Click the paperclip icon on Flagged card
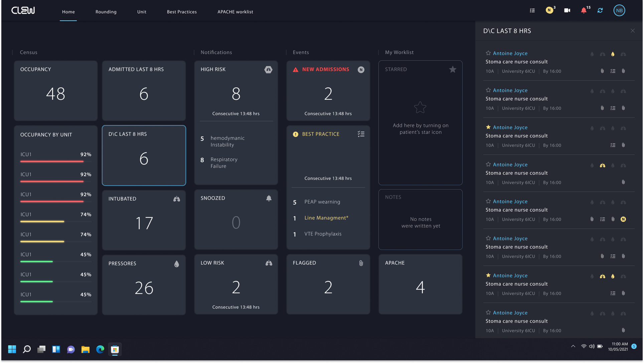Screen dimensions: 644x363 361,263
